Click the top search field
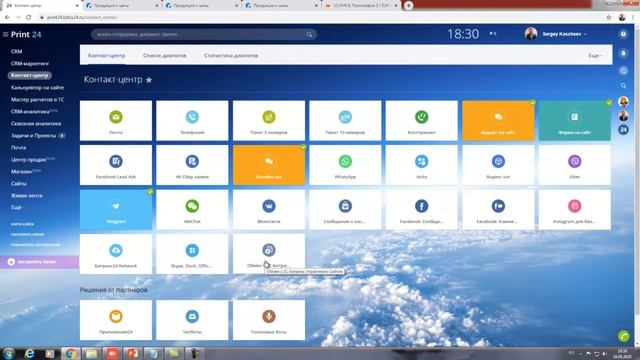The image size is (640, 360). pos(204,34)
